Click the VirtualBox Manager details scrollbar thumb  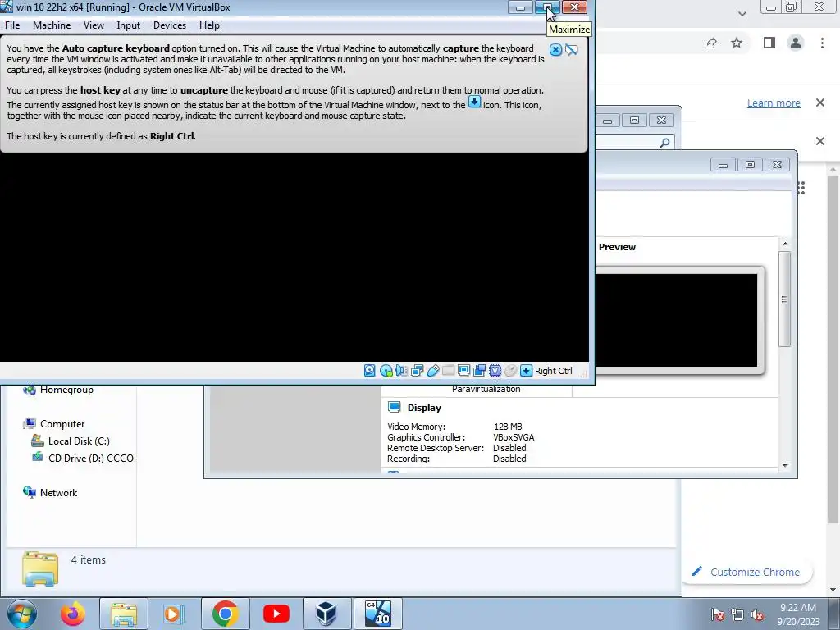click(x=785, y=299)
